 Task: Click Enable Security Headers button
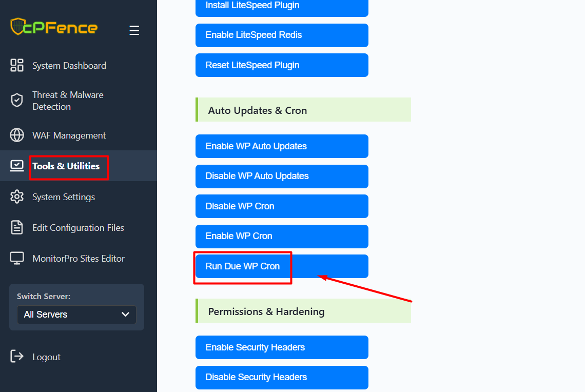[x=282, y=347]
